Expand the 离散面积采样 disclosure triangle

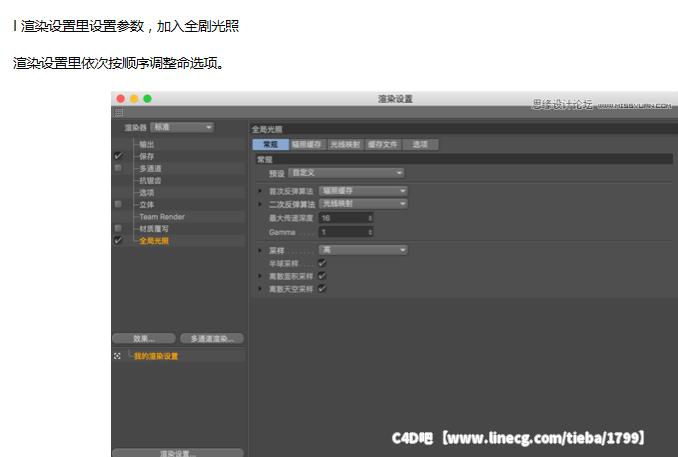(x=260, y=276)
